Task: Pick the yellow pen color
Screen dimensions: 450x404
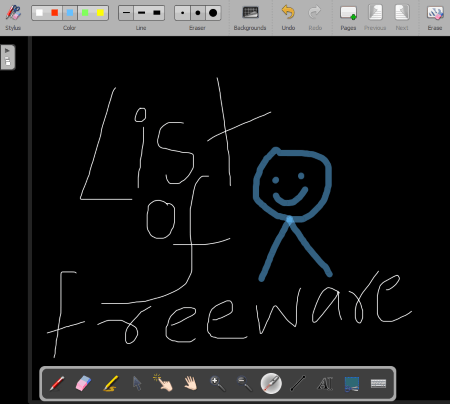Action: click(x=100, y=13)
